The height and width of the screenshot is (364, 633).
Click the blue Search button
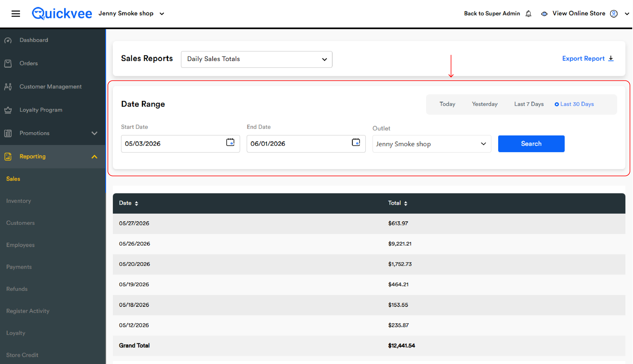point(531,144)
